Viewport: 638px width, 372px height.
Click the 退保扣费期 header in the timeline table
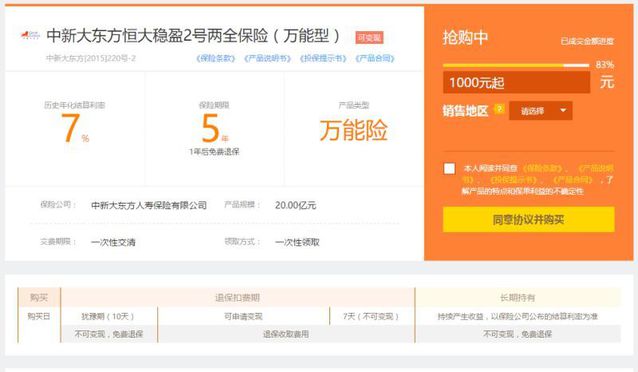(237, 298)
